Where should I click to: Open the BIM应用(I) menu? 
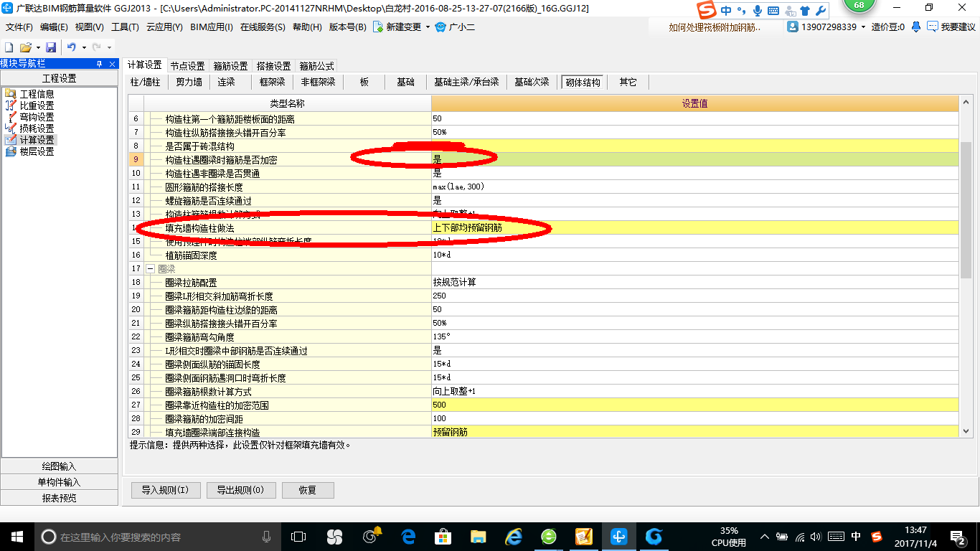coord(212,27)
